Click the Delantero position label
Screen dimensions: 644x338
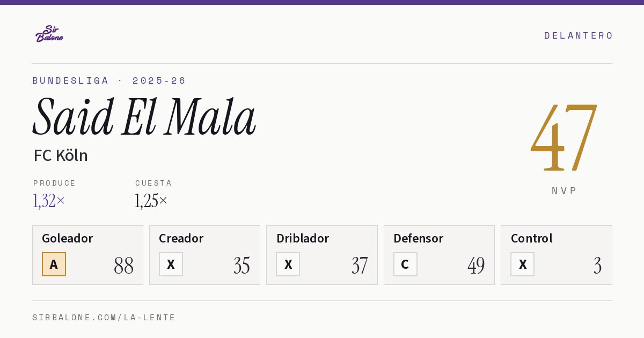pyautogui.click(x=579, y=35)
